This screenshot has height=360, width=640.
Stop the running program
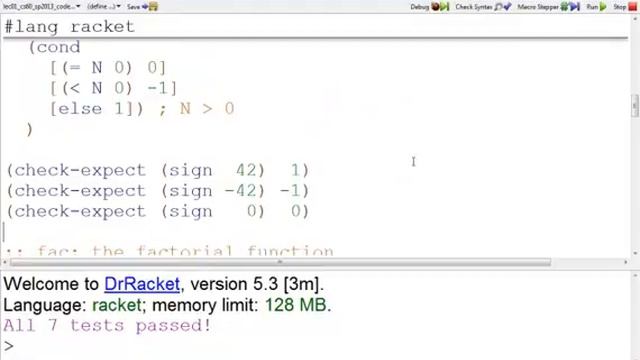click(x=625, y=7)
